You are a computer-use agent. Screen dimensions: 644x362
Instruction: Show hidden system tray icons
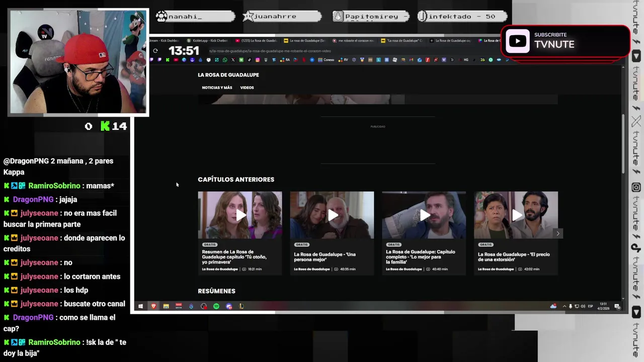565,306
